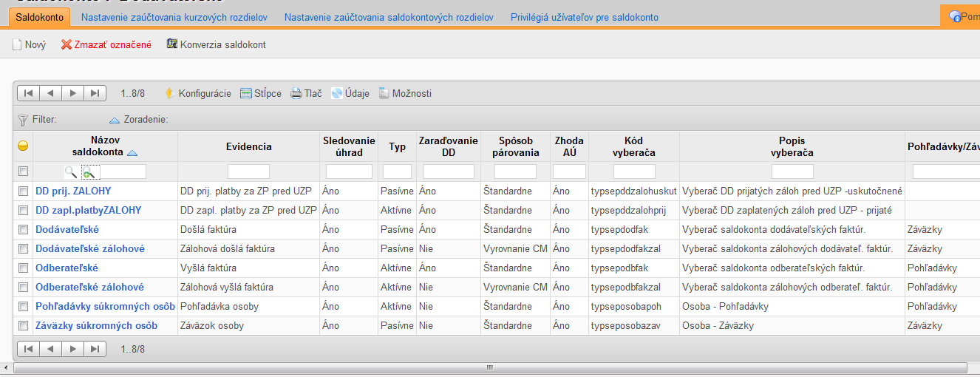The height and width of the screenshot is (377, 980).
Task: Click cell text Zálohová vyšlá faktúra
Action: pyautogui.click(x=227, y=287)
